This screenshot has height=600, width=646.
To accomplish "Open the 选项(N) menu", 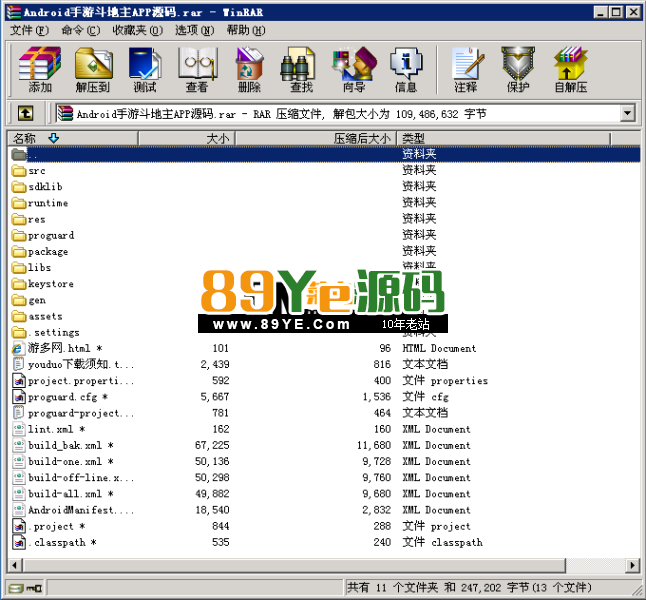I will [x=194, y=30].
